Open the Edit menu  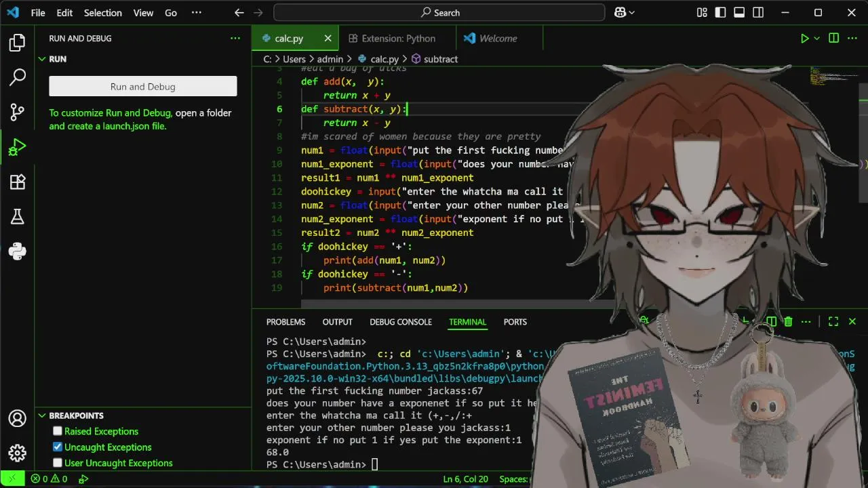(64, 12)
